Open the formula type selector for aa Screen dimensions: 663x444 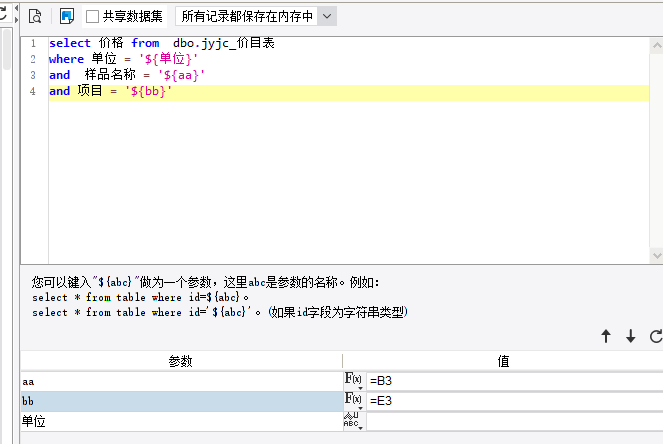[353, 381]
